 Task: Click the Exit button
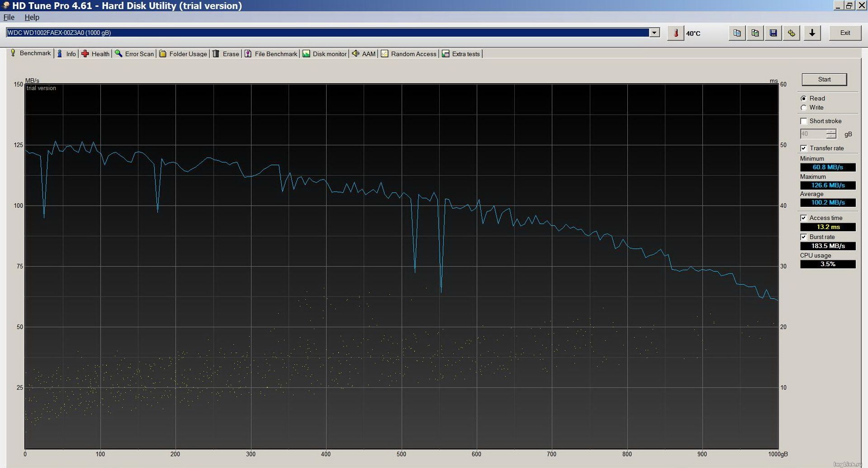pos(845,33)
